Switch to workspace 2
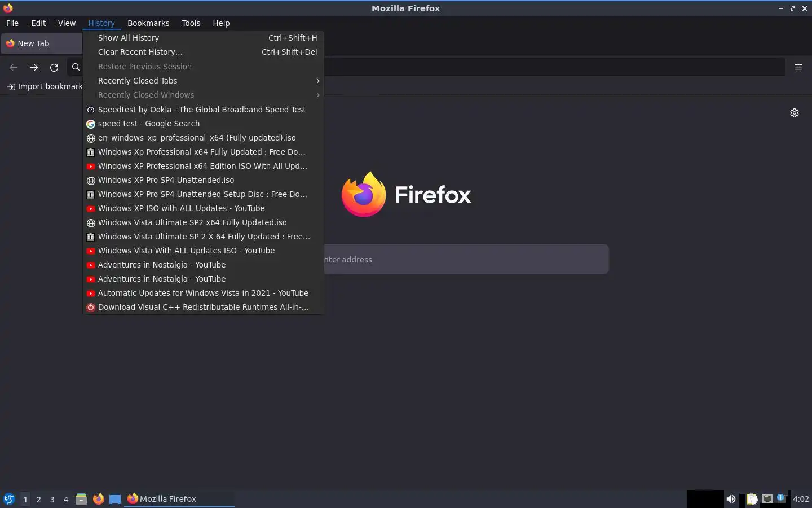The image size is (812, 508). click(38, 499)
